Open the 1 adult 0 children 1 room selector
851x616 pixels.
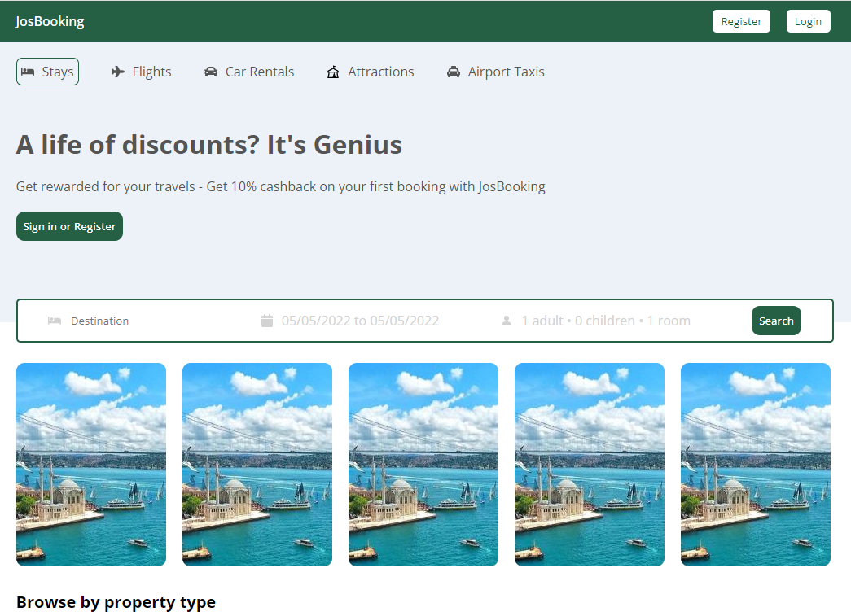pos(606,321)
